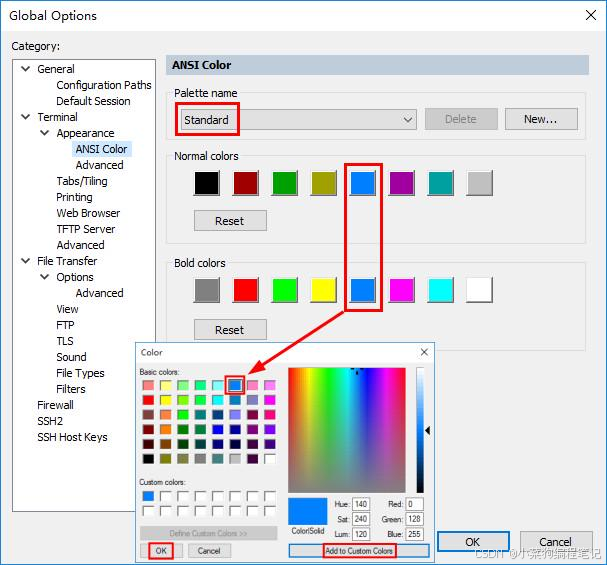Click the Blue value field

[414, 534]
